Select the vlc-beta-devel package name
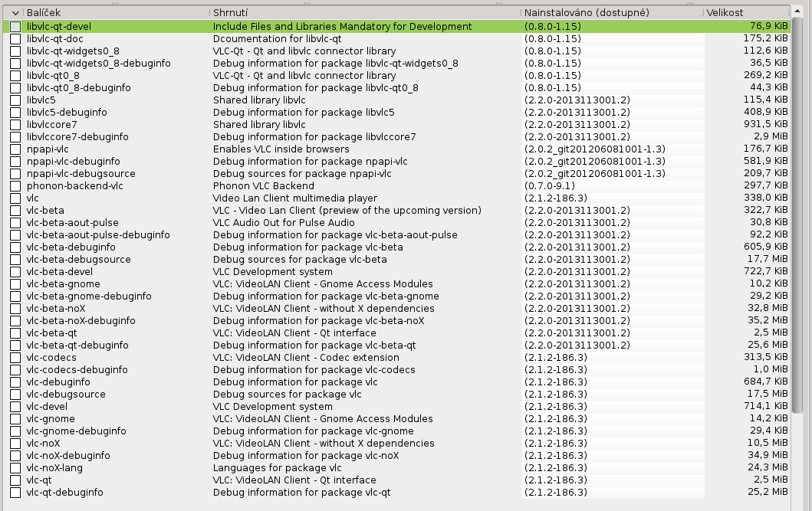The image size is (812, 511). point(60,272)
